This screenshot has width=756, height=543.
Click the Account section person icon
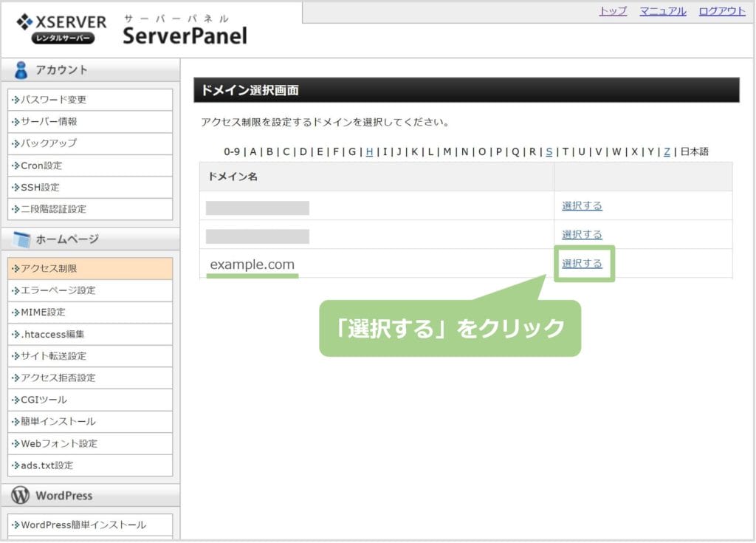click(x=21, y=70)
